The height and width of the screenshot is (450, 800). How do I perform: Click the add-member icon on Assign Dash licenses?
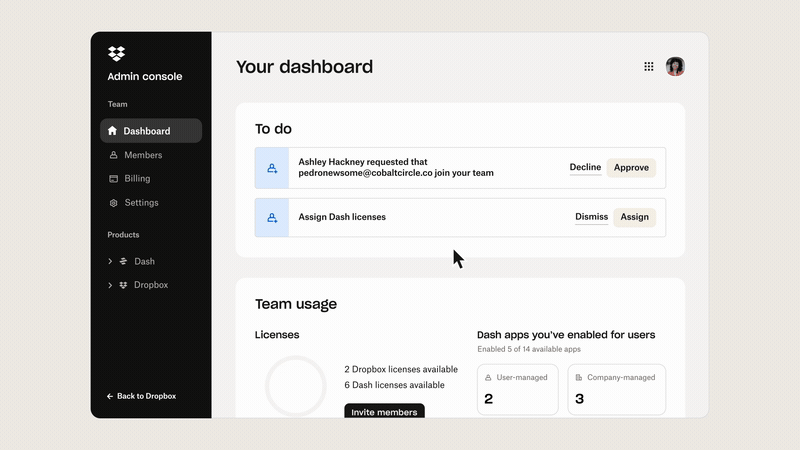click(x=272, y=218)
